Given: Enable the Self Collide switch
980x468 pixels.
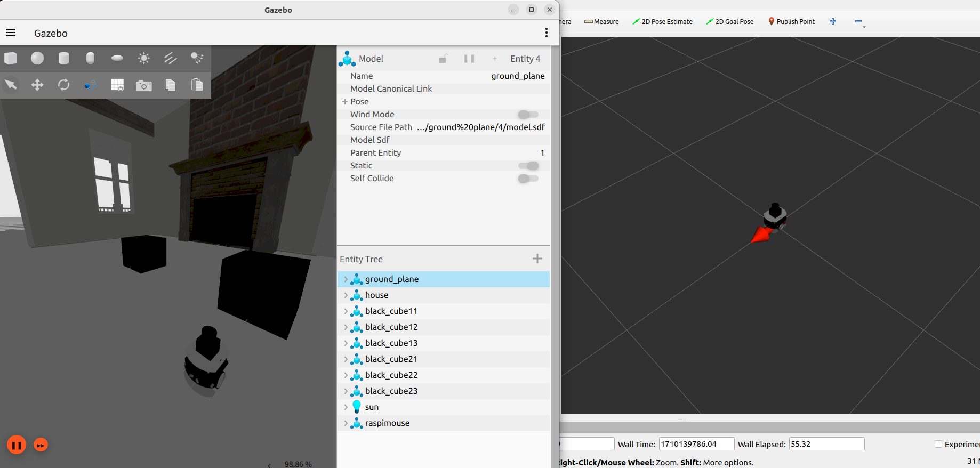Looking at the screenshot, I should point(528,179).
